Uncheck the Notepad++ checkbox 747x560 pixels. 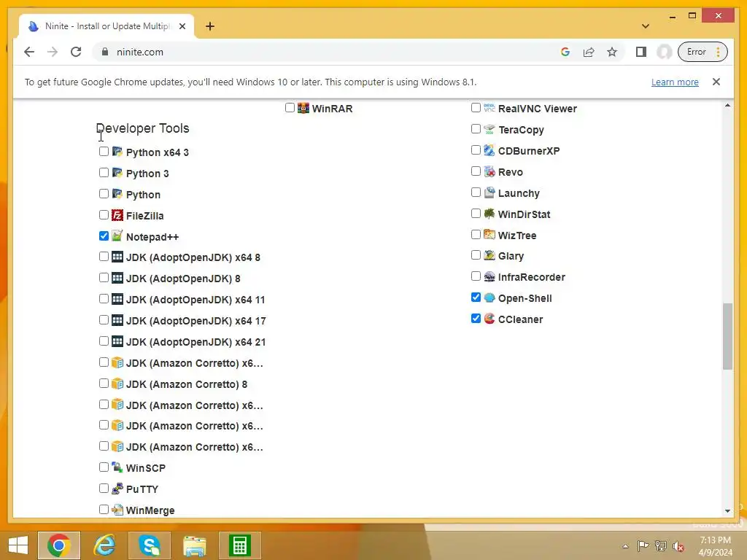click(x=104, y=236)
